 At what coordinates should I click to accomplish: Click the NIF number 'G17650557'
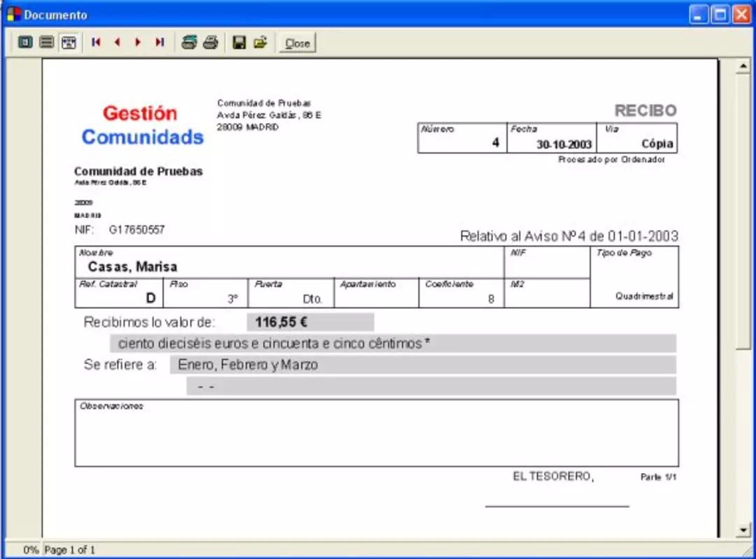tap(137, 230)
